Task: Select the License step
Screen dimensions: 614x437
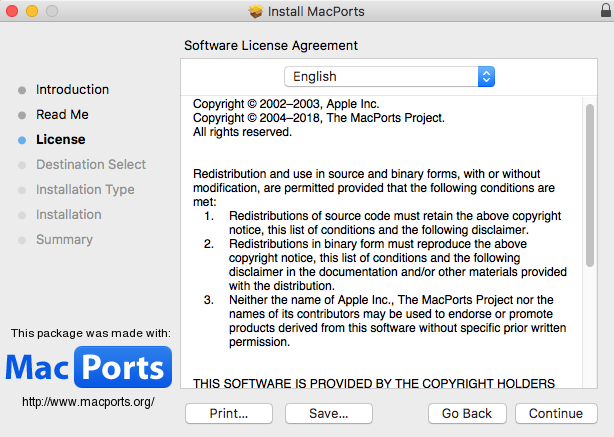Action: (x=61, y=139)
